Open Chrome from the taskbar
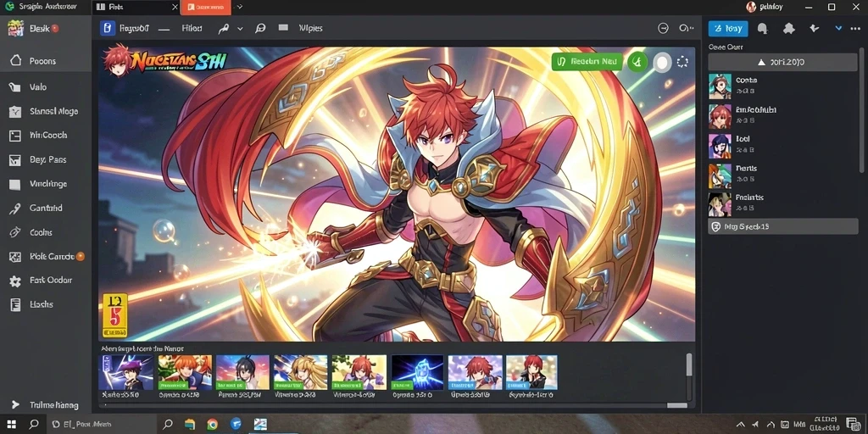The width and height of the screenshot is (868, 434). click(212, 425)
